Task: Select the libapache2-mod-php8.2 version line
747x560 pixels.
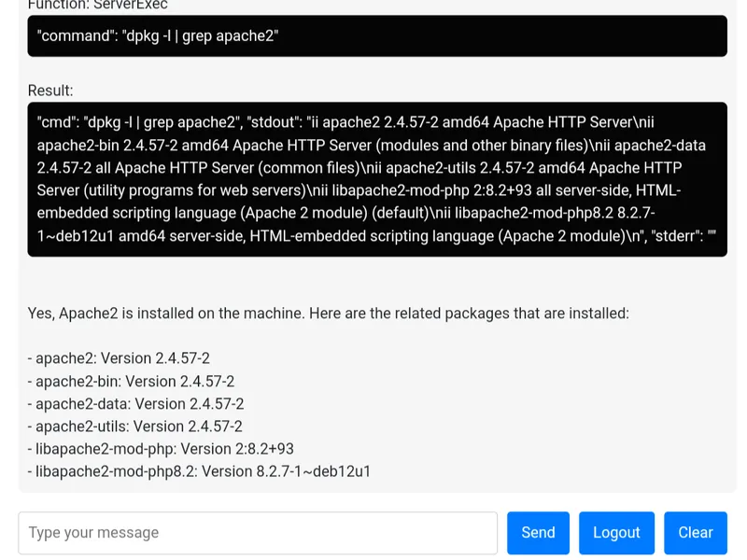Action: 200,471
